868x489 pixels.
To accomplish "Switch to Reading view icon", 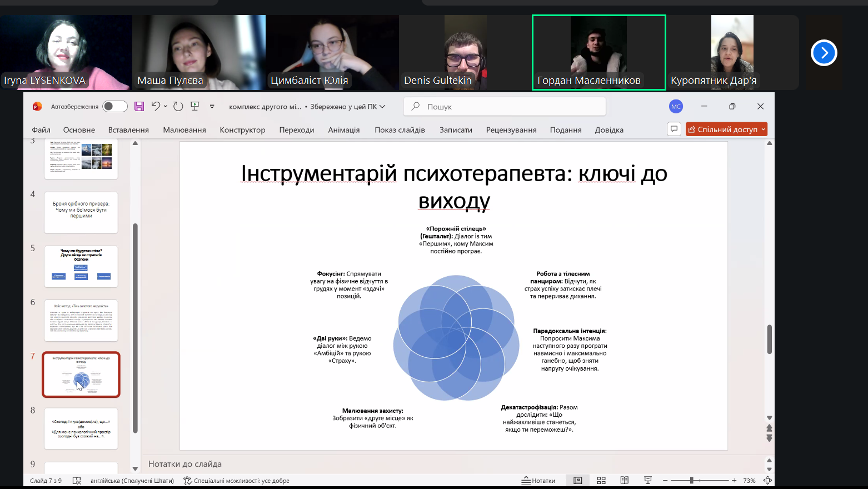I will [x=625, y=481].
